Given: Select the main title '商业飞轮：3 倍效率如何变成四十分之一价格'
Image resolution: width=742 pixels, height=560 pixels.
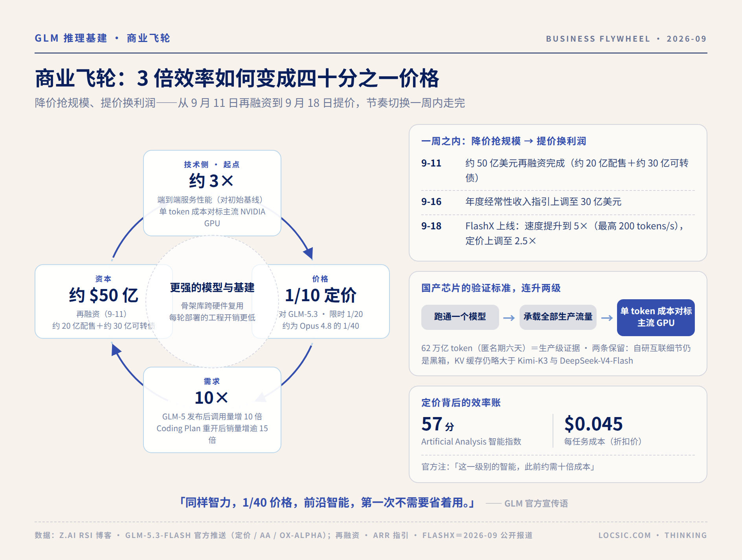Looking at the screenshot, I should tap(237, 78).
